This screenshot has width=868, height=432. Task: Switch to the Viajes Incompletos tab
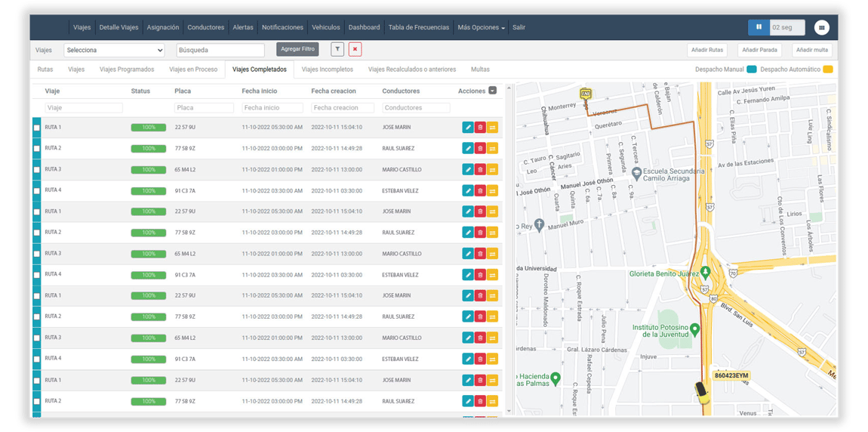coord(327,69)
